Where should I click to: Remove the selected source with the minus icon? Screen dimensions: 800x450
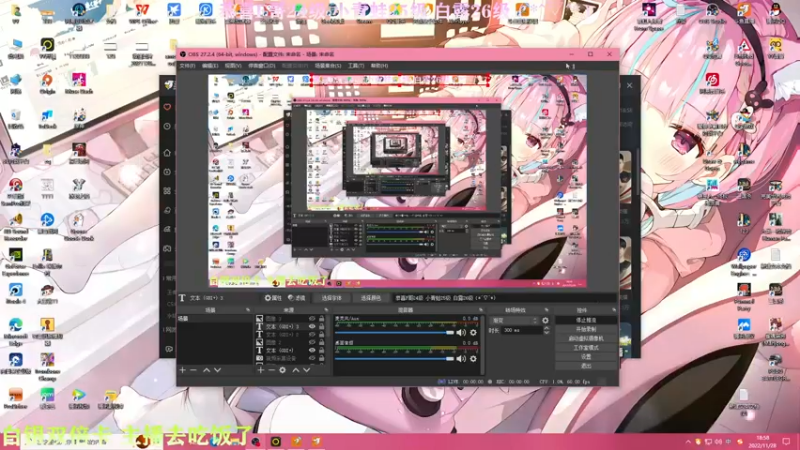click(x=271, y=370)
